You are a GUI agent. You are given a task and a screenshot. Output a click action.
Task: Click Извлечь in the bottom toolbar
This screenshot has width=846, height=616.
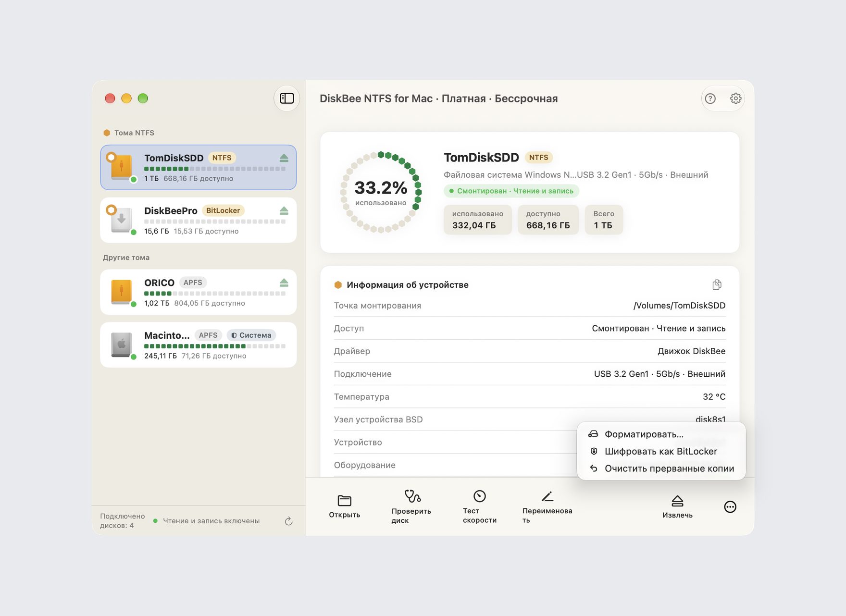(677, 507)
